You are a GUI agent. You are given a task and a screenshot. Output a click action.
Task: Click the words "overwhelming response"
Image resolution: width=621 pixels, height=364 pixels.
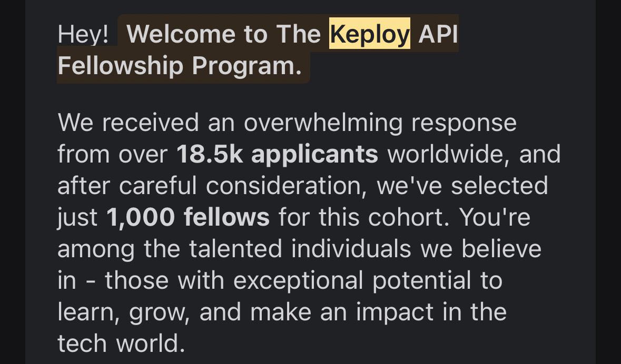380,123
